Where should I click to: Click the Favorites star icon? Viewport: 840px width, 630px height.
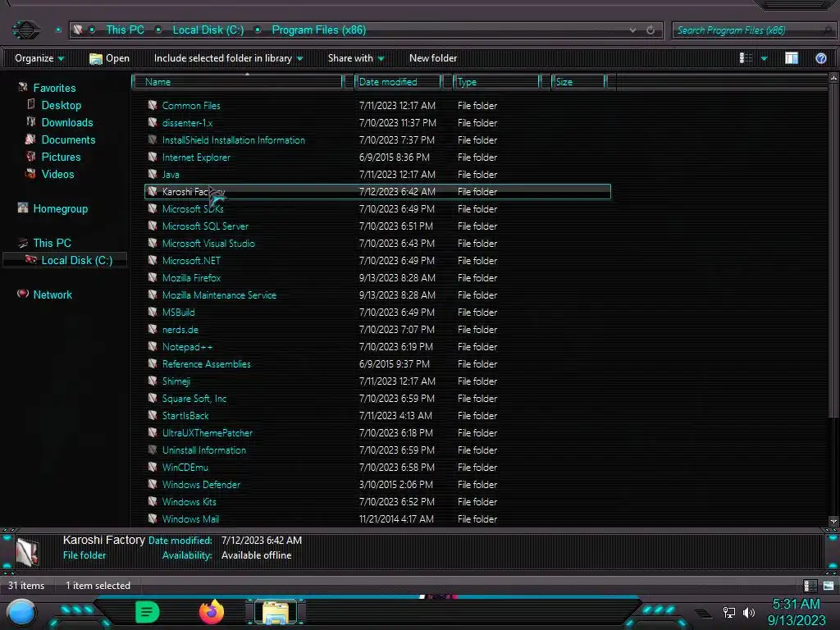[x=23, y=87]
